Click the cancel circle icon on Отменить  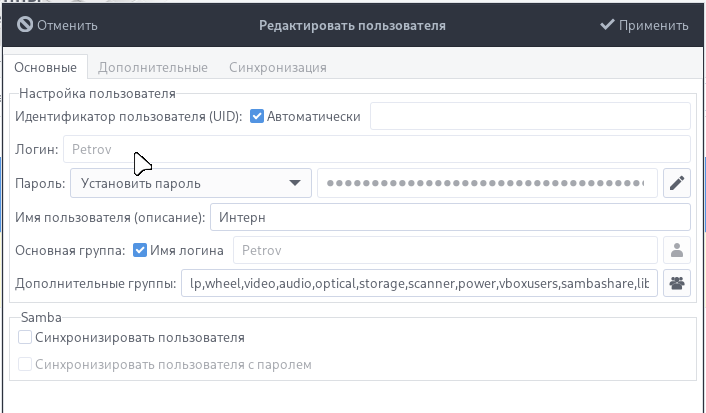[25, 25]
